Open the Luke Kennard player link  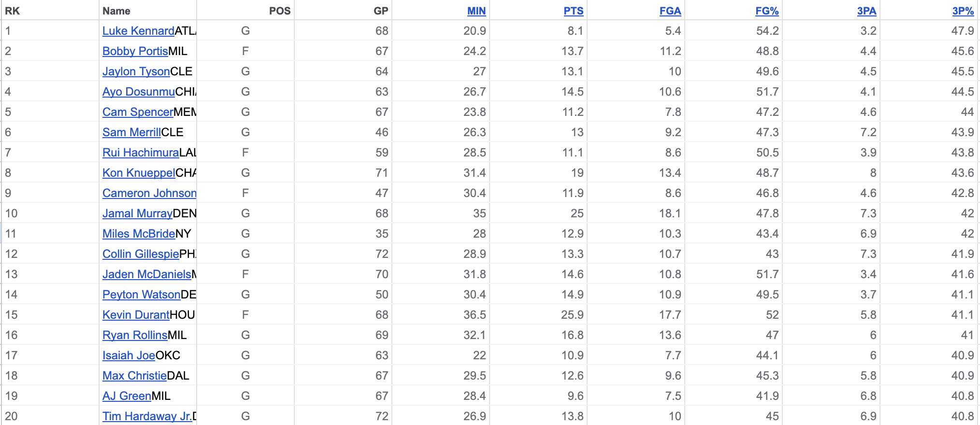(x=138, y=31)
